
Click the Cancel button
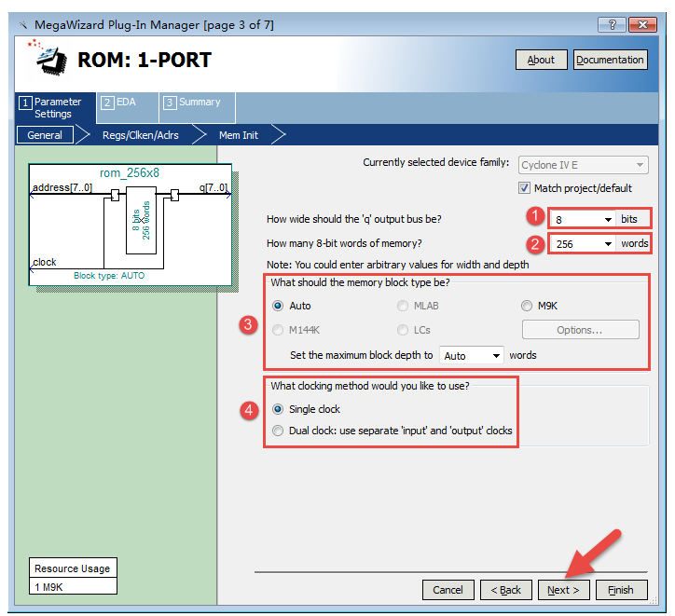point(448,590)
